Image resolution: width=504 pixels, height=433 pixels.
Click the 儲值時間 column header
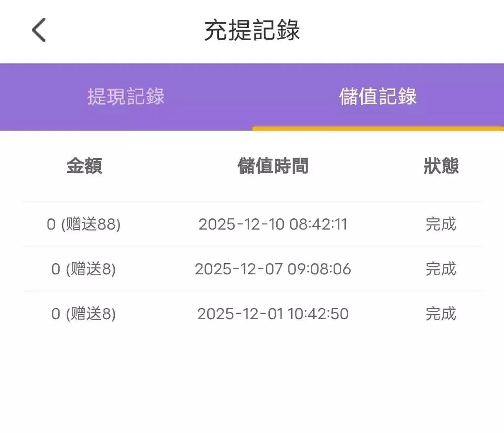(273, 166)
